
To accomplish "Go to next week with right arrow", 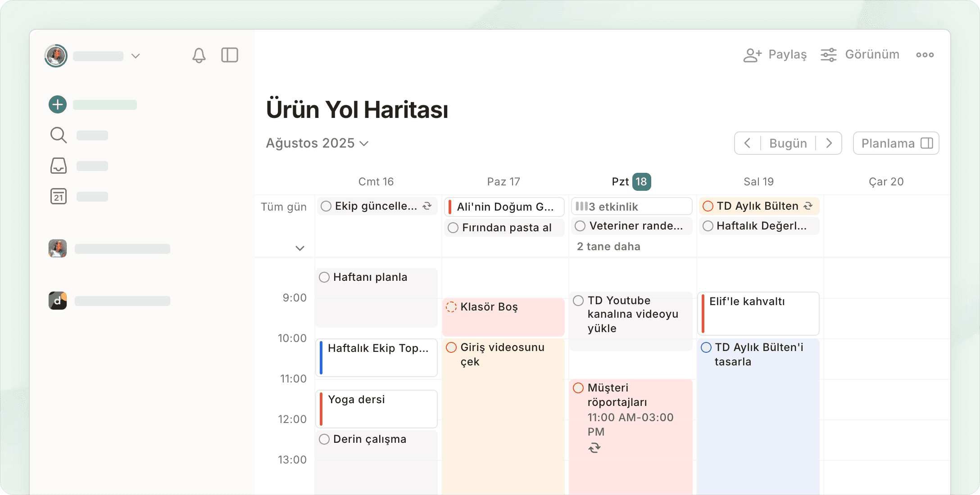I will [x=829, y=143].
